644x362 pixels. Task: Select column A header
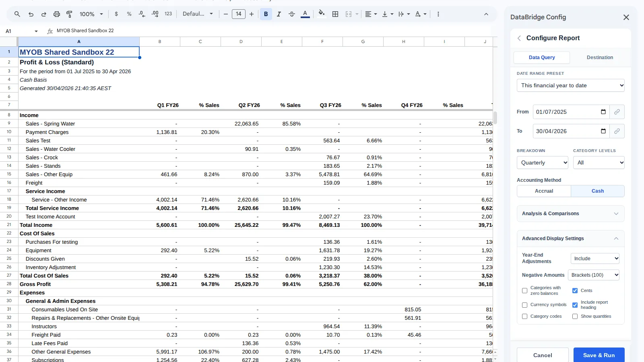(x=79, y=41)
